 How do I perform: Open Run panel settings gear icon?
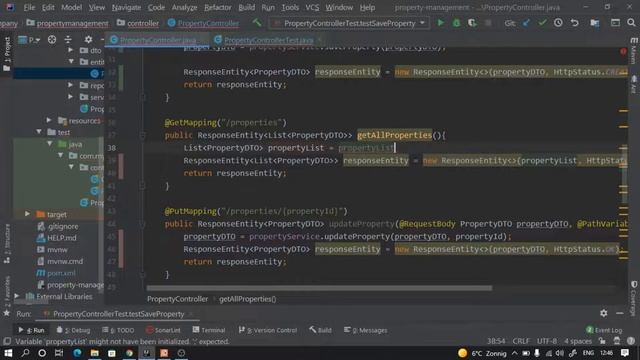tap(604, 313)
